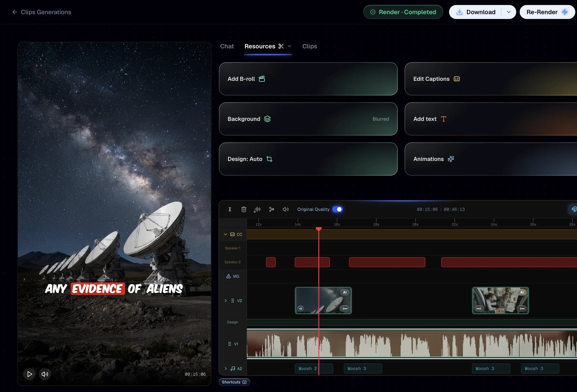Click the MG motion graphics track icon
577x392 pixels.
(x=228, y=276)
